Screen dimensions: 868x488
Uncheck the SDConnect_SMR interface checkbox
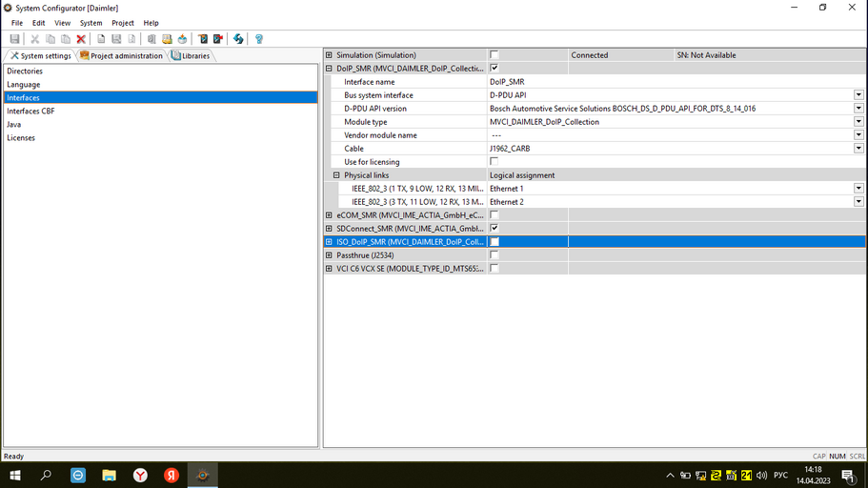(x=495, y=228)
